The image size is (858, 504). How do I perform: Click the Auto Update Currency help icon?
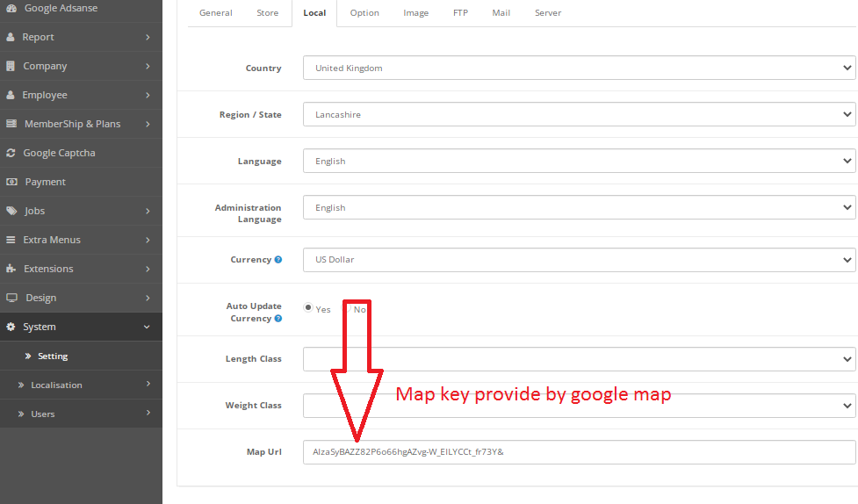pos(278,319)
